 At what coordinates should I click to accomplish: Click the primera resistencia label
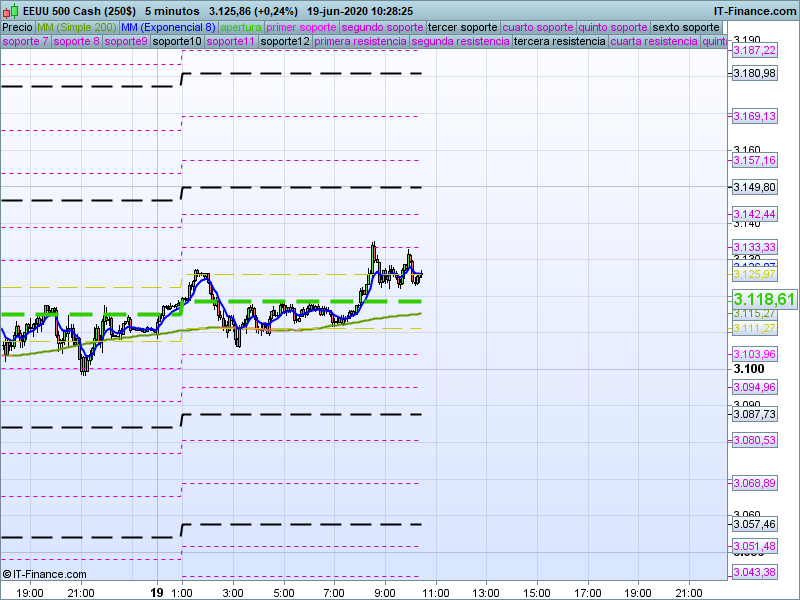click(x=360, y=42)
